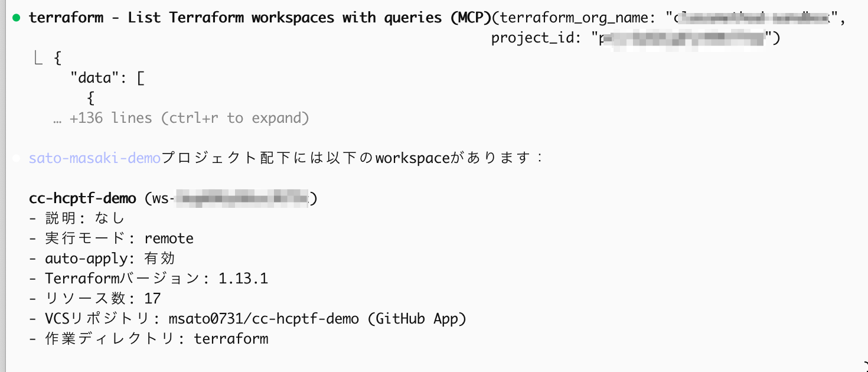Image resolution: width=868 pixels, height=372 pixels.
Task: Click the リソース数: 17 line
Action: (x=94, y=299)
